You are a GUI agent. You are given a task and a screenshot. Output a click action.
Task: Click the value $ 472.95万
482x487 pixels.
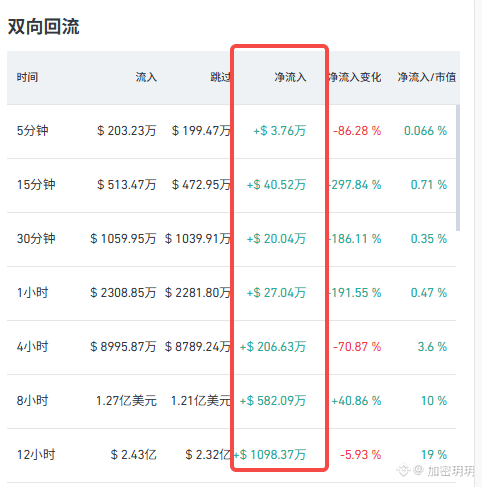[201, 184]
